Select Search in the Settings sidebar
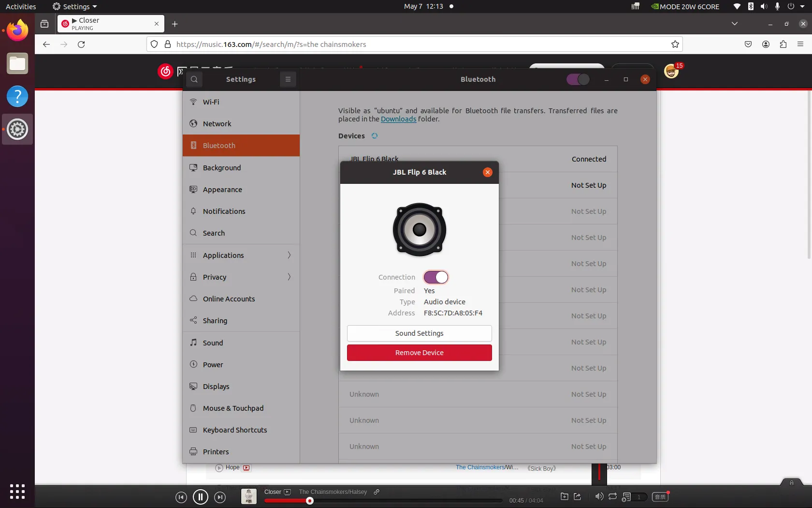The height and width of the screenshot is (508, 812). point(241,233)
